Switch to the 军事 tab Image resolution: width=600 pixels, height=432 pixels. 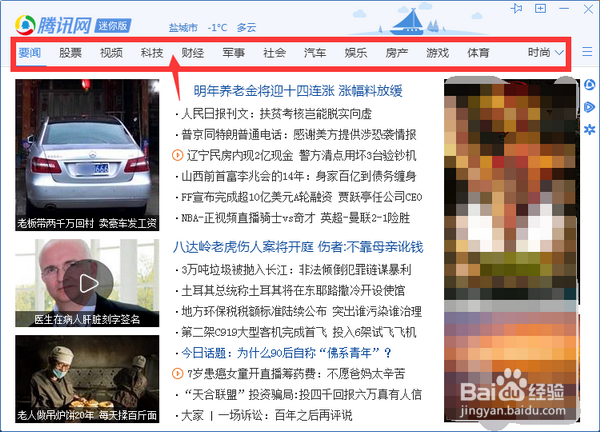233,52
